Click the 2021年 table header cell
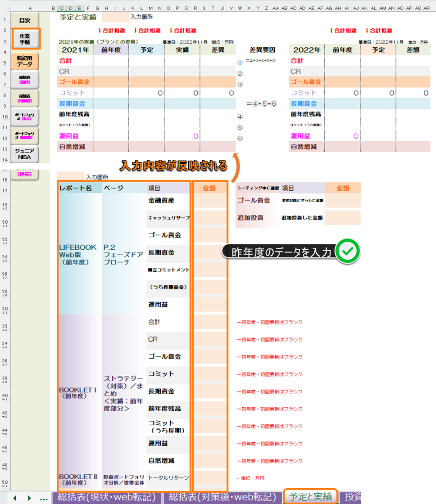 tap(75, 50)
